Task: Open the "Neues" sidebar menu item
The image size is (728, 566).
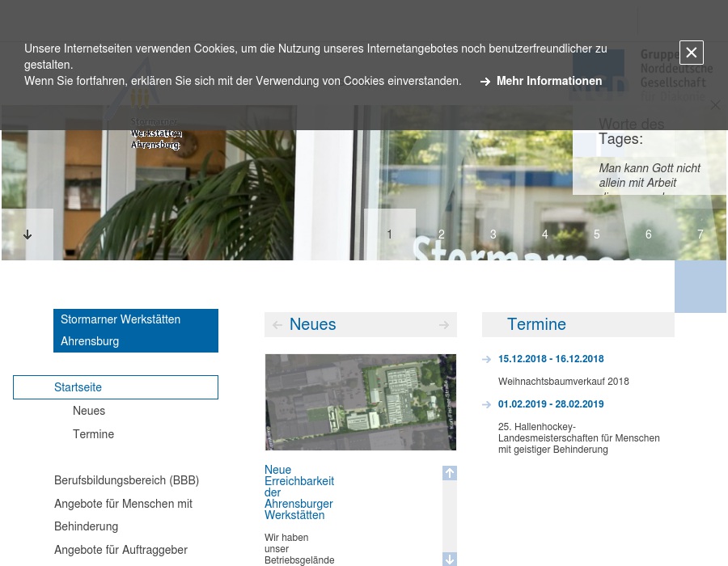Action: tap(89, 411)
